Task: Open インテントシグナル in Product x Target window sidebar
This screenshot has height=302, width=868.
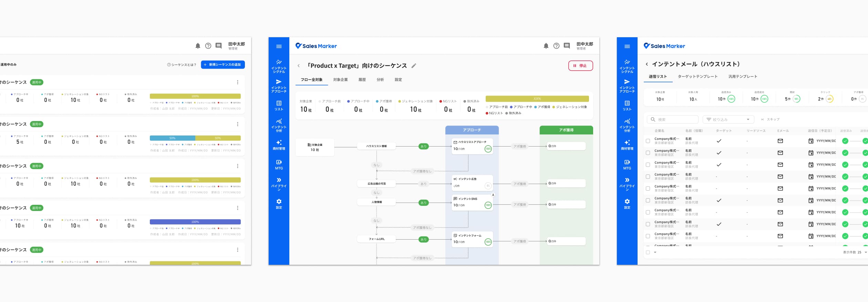Action: [x=279, y=66]
